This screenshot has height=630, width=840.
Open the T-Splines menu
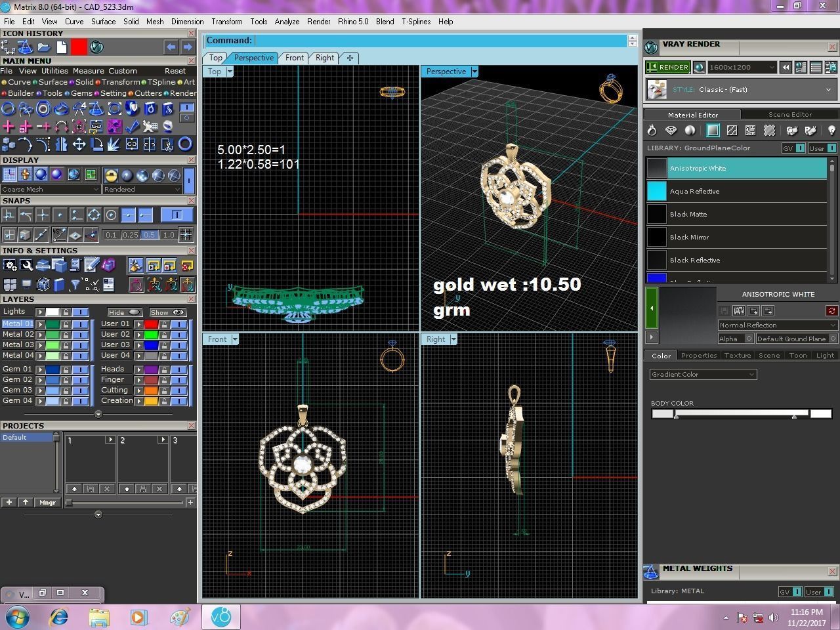coord(416,22)
